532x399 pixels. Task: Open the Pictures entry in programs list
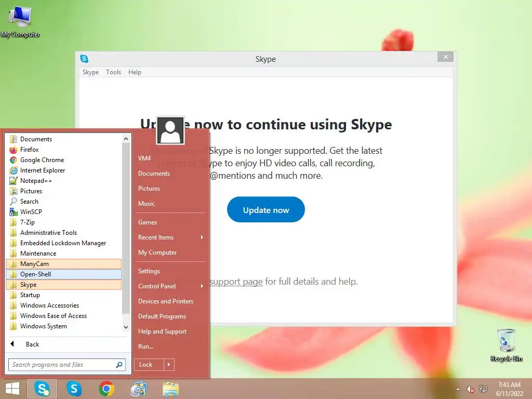point(64,191)
